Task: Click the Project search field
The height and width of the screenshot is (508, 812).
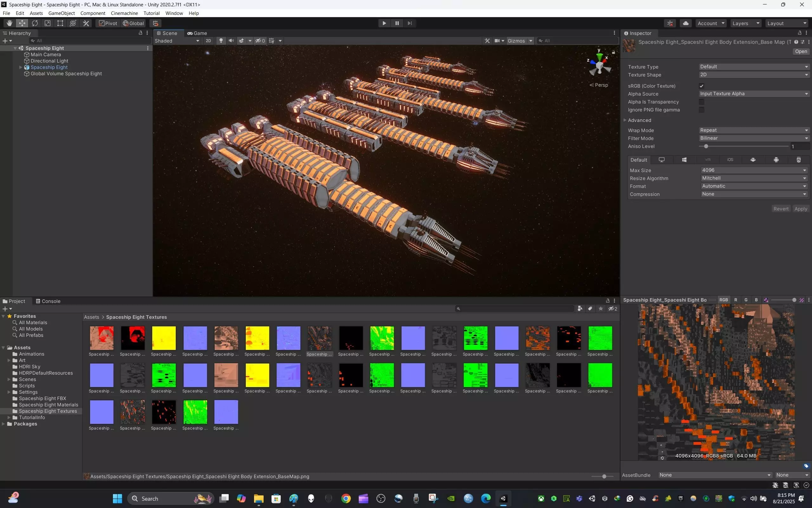Action: [x=515, y=308]
